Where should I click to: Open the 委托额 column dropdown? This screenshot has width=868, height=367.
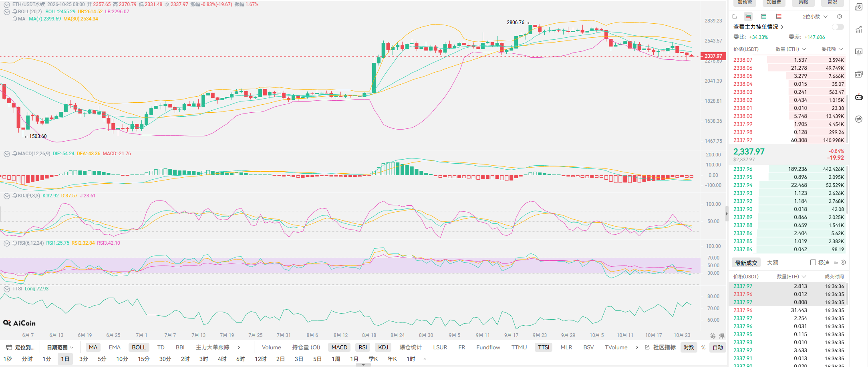click(x=832, y=49)
